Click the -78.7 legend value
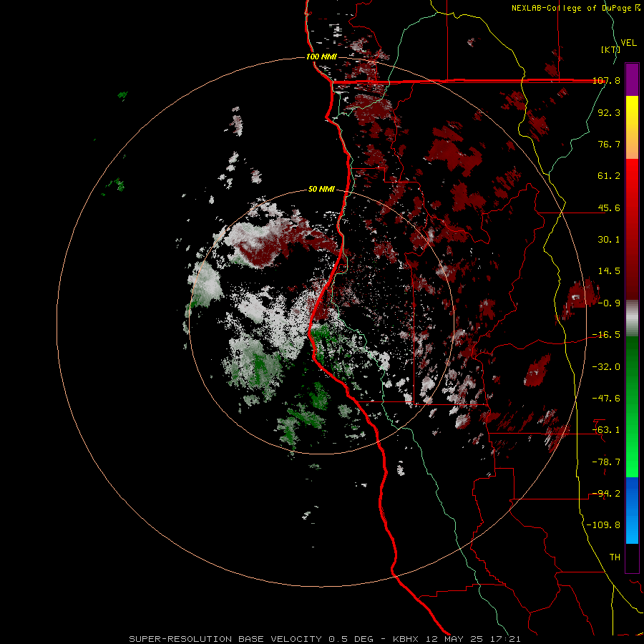Screen dimensions: 644x644 point(606,462)
